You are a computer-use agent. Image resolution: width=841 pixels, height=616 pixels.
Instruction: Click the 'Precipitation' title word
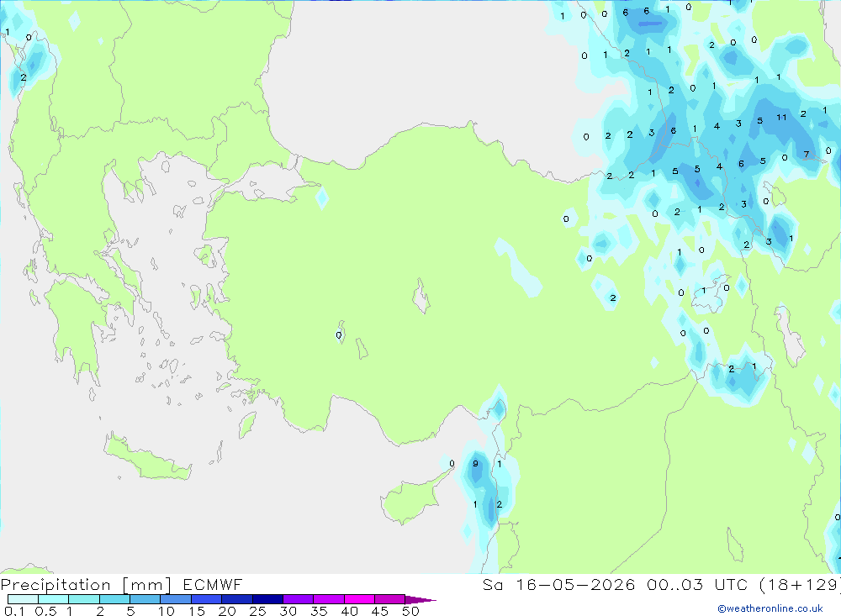56,585
